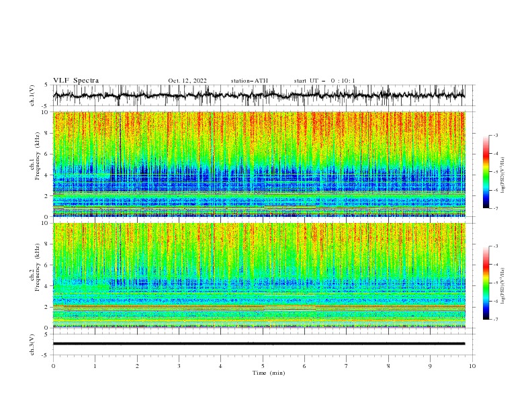This screenshot has width=532, height=411.
Task: Click the ch.1 voltage waveform trace
Action: (x=259, y=95)
